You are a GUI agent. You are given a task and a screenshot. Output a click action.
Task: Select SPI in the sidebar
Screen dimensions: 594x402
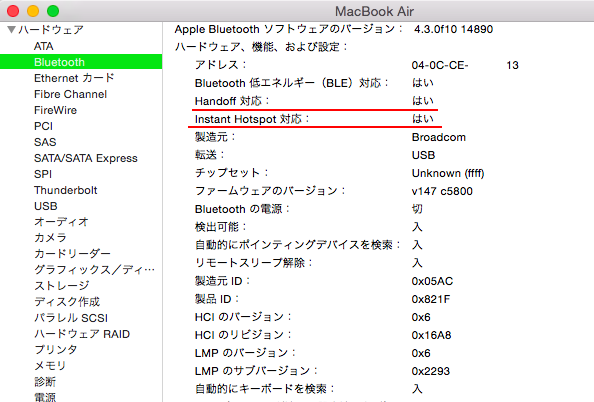[x=43, y=174]
